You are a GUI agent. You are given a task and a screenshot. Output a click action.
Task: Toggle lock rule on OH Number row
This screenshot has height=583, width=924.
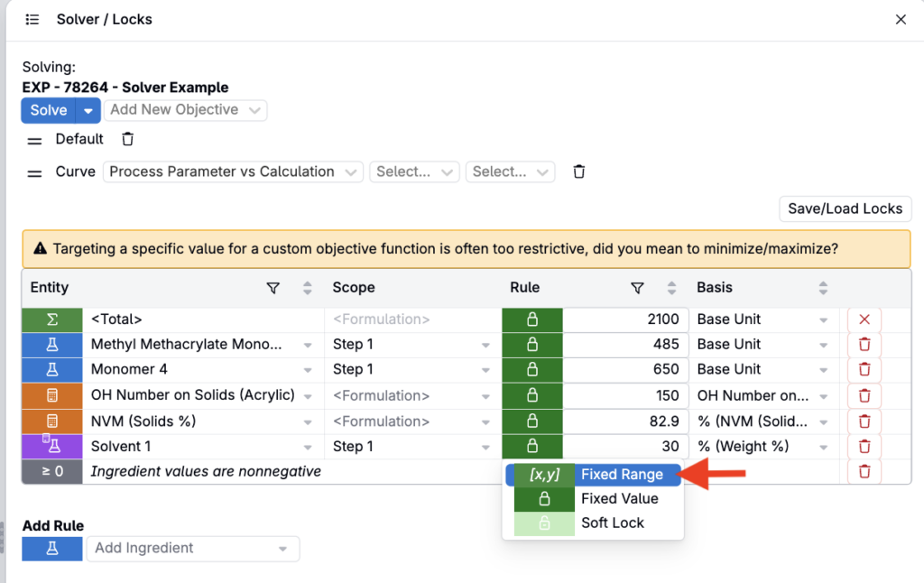pos(532,395)
